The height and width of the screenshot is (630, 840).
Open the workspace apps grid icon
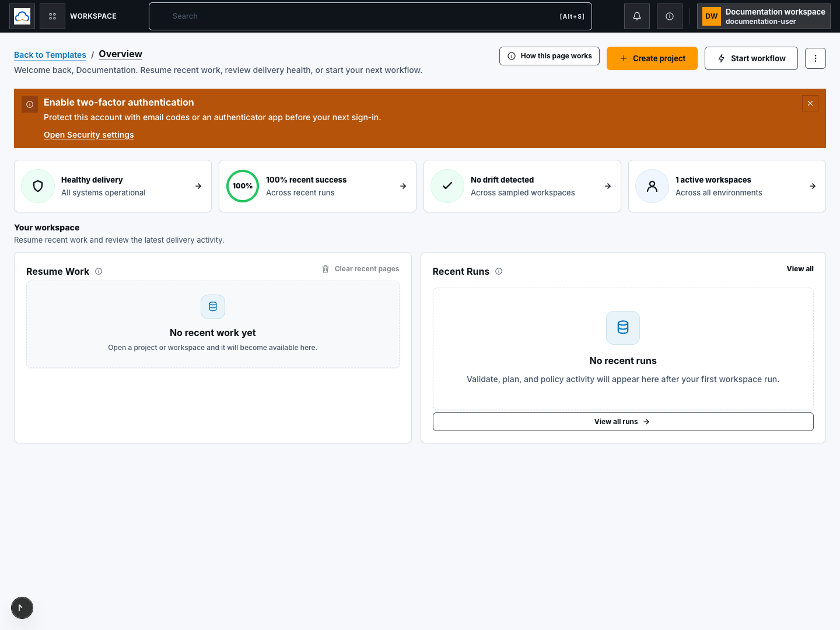(x=52, y=16)
